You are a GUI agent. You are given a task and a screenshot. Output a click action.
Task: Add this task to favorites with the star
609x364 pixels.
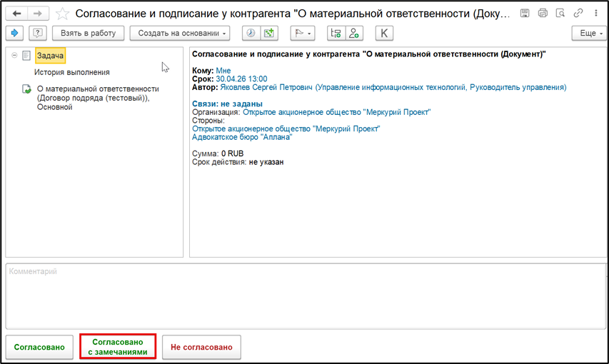[62, 14]
